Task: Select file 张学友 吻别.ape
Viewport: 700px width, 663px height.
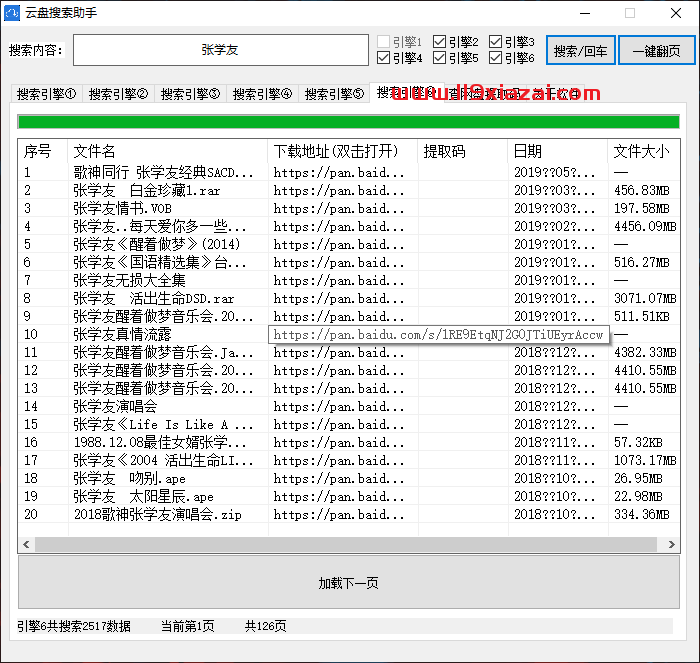Action: pyautogui.click(x=349, y=478)
